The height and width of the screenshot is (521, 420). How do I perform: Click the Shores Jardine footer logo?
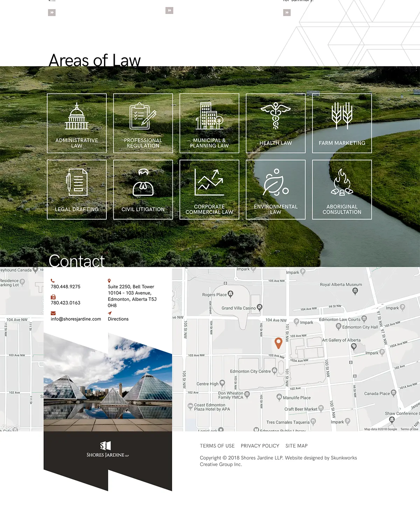tap(107, 449)
